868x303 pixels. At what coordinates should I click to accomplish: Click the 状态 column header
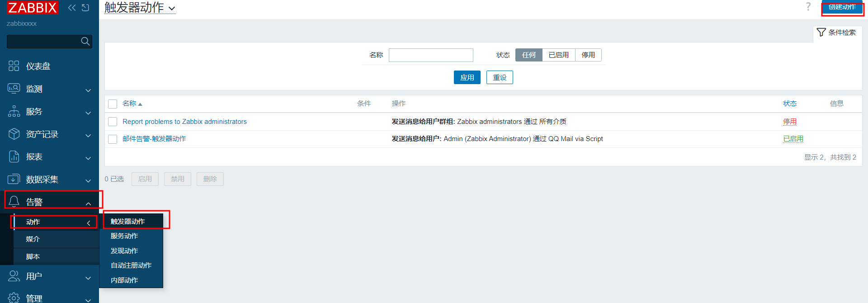(790, 104)
